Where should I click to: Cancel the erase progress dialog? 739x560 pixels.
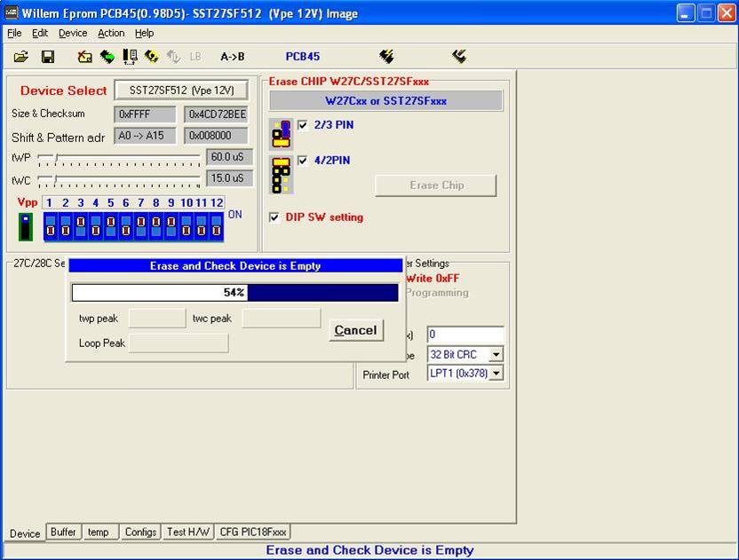point(356,330)
